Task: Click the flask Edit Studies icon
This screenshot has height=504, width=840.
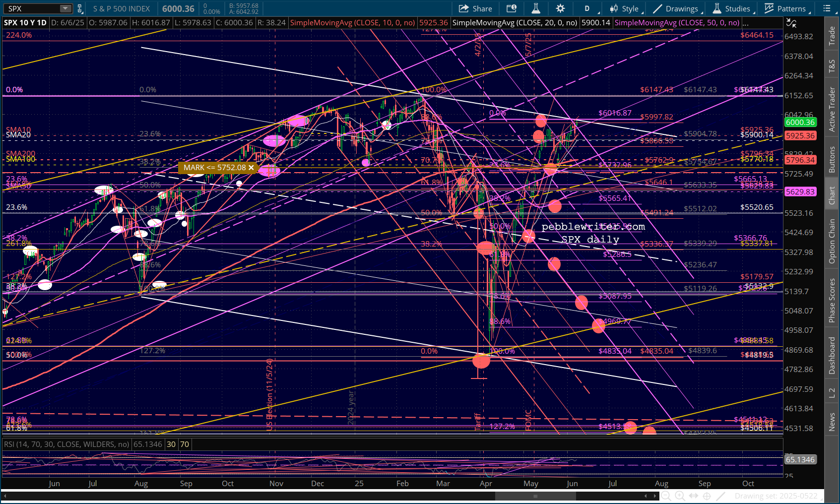Action: [x=536, y=8]
